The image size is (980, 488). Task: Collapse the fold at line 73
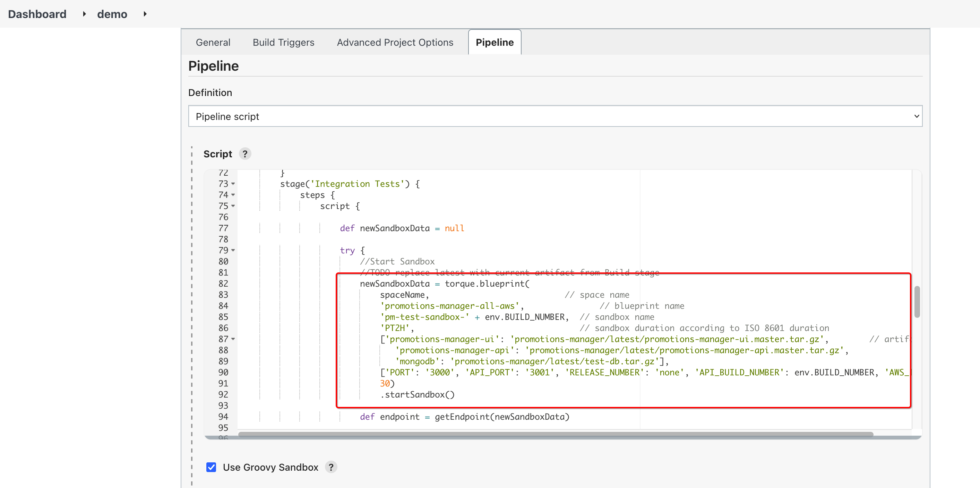[x=233, y=184]
